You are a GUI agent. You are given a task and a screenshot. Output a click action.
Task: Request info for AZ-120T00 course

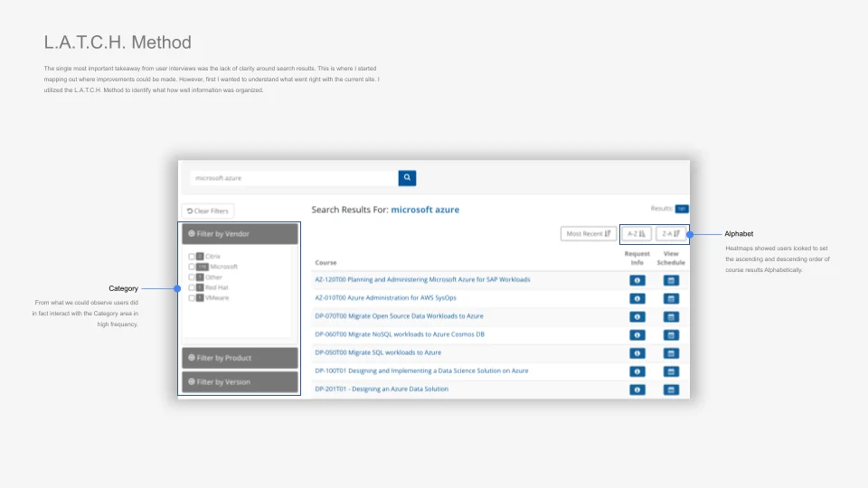[x=637, y=280]
